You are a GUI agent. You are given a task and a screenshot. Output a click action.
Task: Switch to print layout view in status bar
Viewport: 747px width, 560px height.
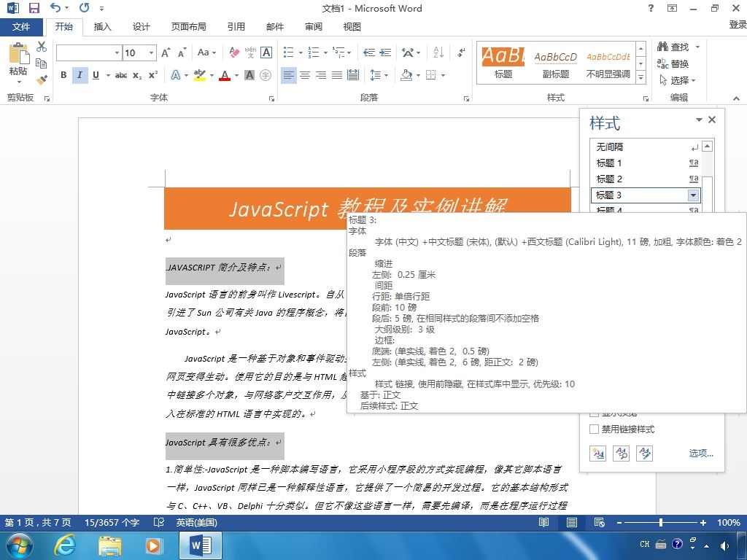(572, 522)
